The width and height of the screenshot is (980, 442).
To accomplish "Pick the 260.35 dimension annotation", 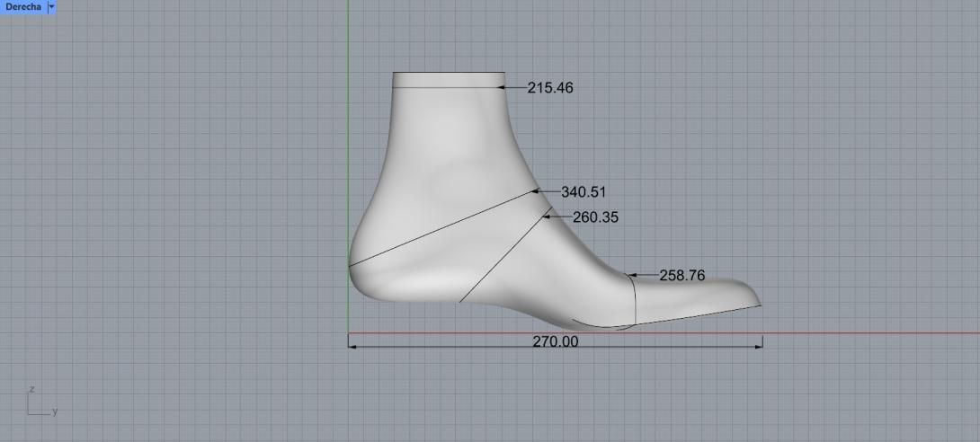I will click(x=595, y=217).
